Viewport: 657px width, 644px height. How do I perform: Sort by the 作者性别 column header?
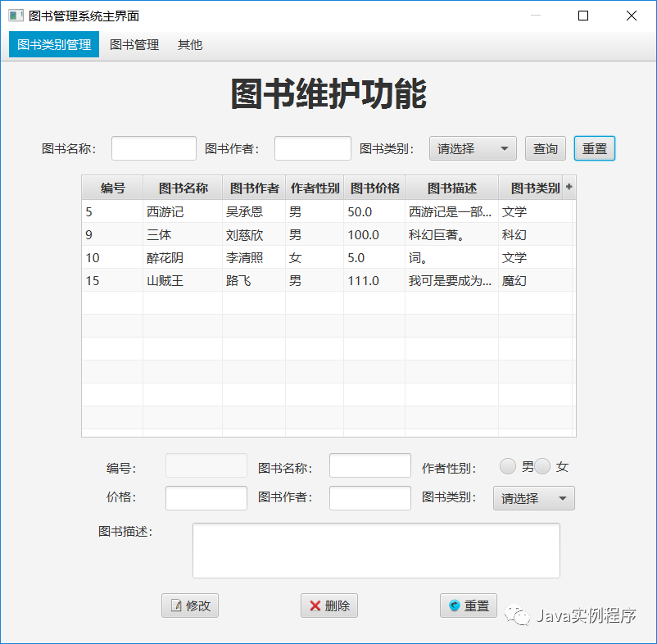click(315, 188)
